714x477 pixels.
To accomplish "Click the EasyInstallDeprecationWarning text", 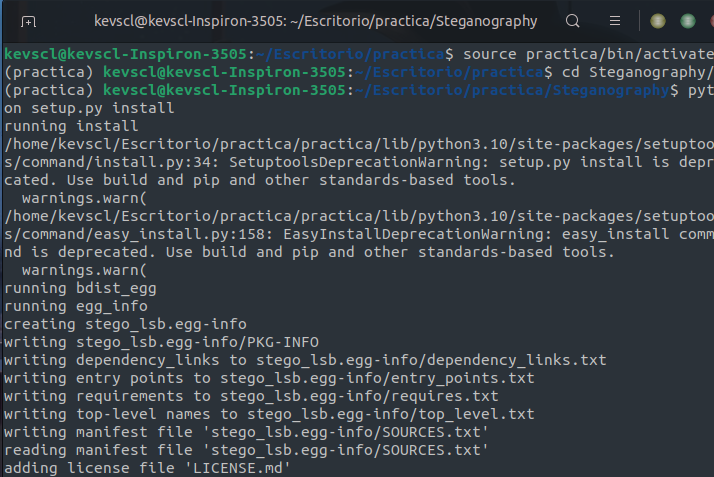I will [x=414, y=234].
